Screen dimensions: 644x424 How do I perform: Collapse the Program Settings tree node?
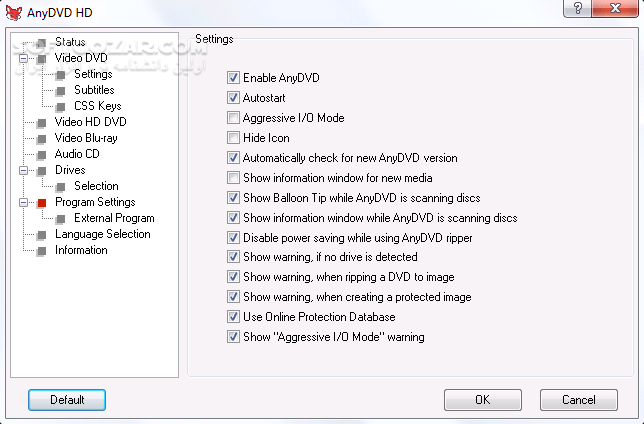click(x=23, y=202)
